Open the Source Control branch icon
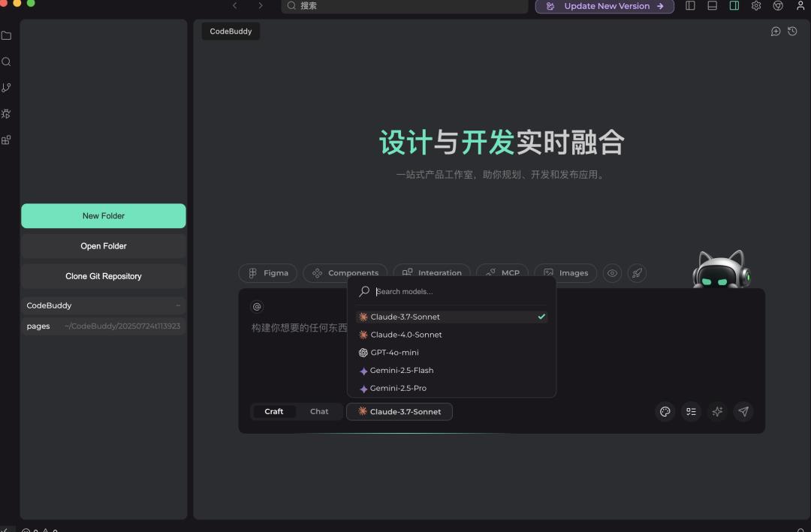This screenshot has height=532, width=811. point(7,88)
